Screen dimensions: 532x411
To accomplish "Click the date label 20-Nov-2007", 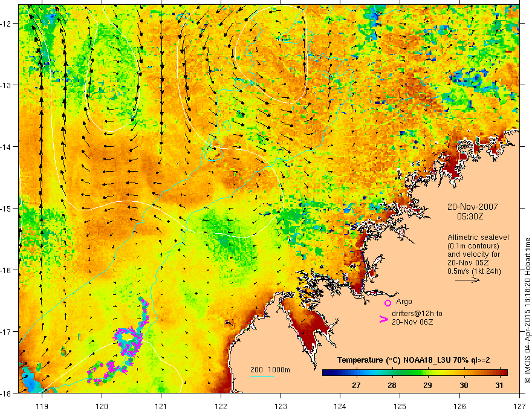I will pos(473,207).
